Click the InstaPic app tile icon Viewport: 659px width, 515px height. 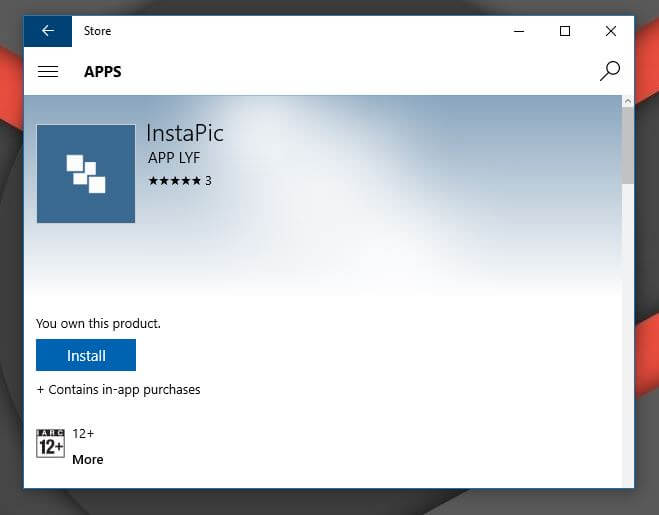click(x=86, y=174)
